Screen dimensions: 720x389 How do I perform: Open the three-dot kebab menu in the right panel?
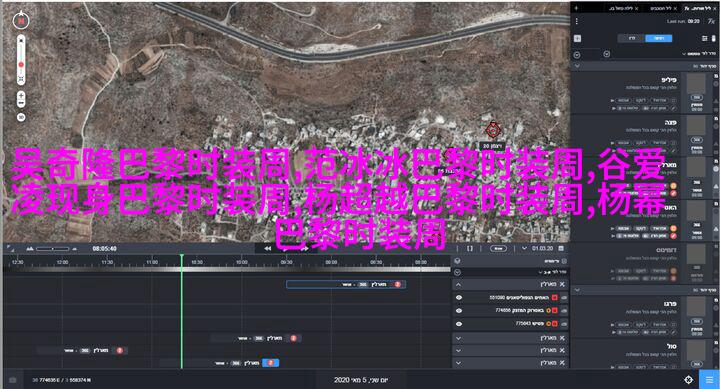click(x=577, y=21)
